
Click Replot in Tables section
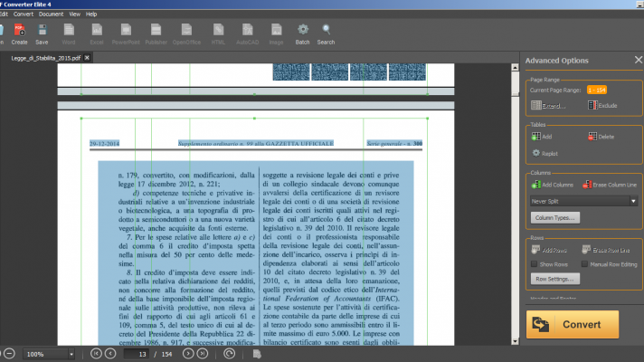click(x=536, y=153)
